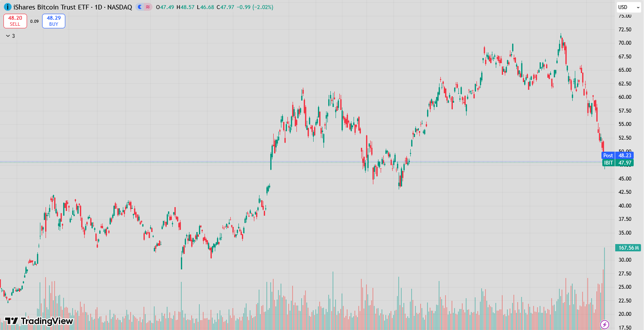644x330 pixels.
Task: Click 60.00 on the price axis
Action: [x=625, y=97]
